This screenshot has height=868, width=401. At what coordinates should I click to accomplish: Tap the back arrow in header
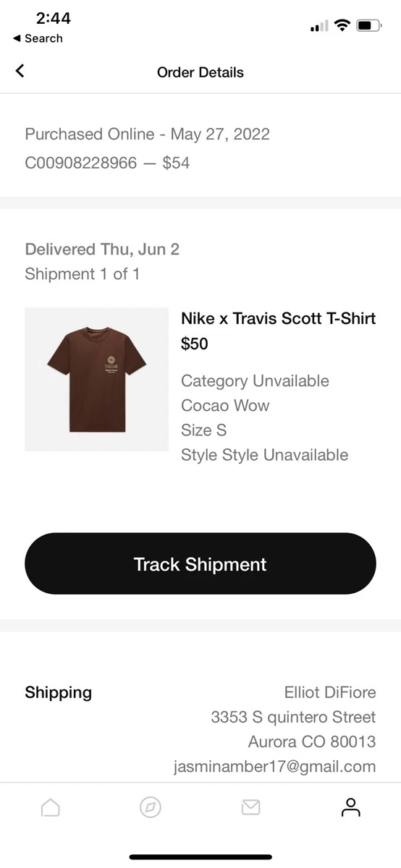20,71
